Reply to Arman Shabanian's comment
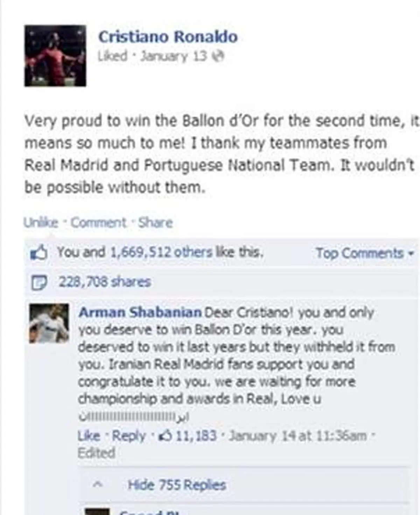Viewport: 420px width, 515px height. (x=128, y=436)
